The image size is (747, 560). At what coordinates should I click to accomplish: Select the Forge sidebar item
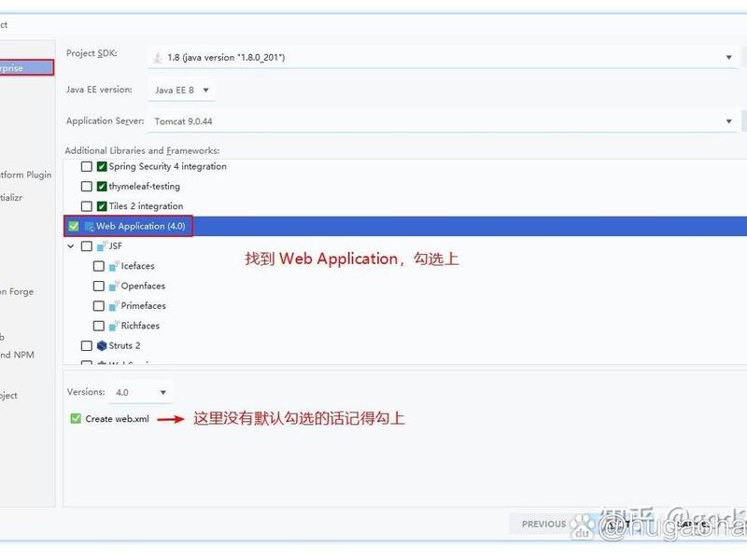point(17,291)
